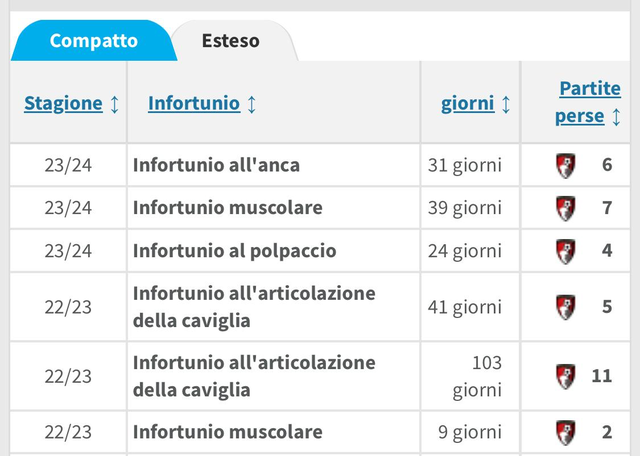The image size is (640, 456).
Task: Click club crest in hip injury row
Action: [x=566, y=165]
